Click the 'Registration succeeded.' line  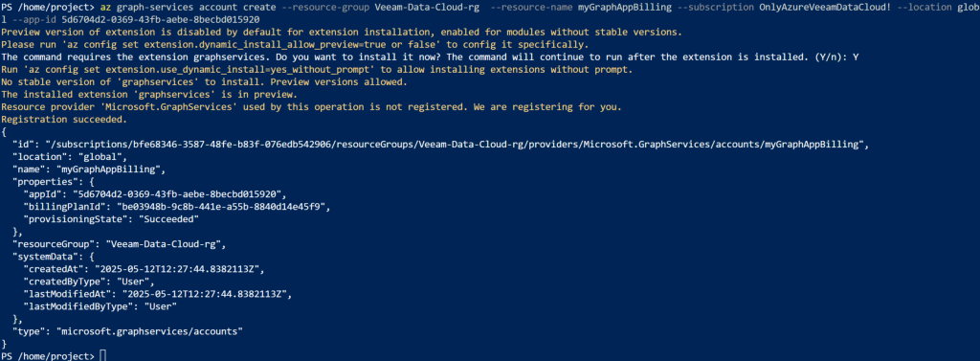click(x=64, y=119)
